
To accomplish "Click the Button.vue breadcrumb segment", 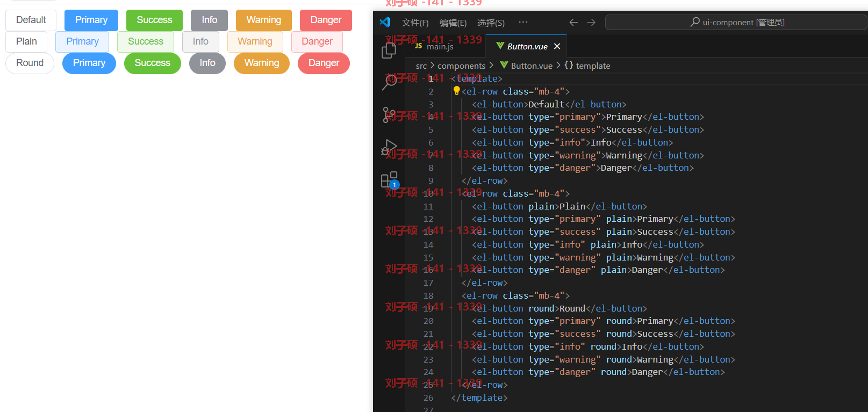I will point(526,66).
